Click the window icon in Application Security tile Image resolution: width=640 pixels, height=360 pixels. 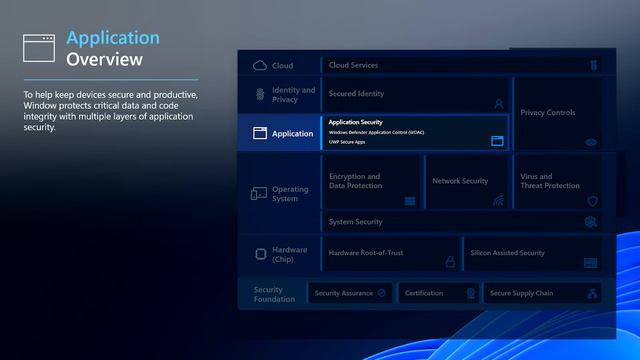pyautogui.click(x=497, y=141)
